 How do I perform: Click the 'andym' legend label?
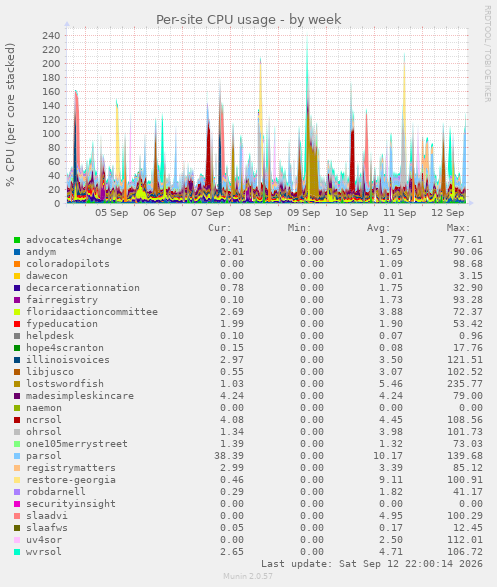click(41, 252)
